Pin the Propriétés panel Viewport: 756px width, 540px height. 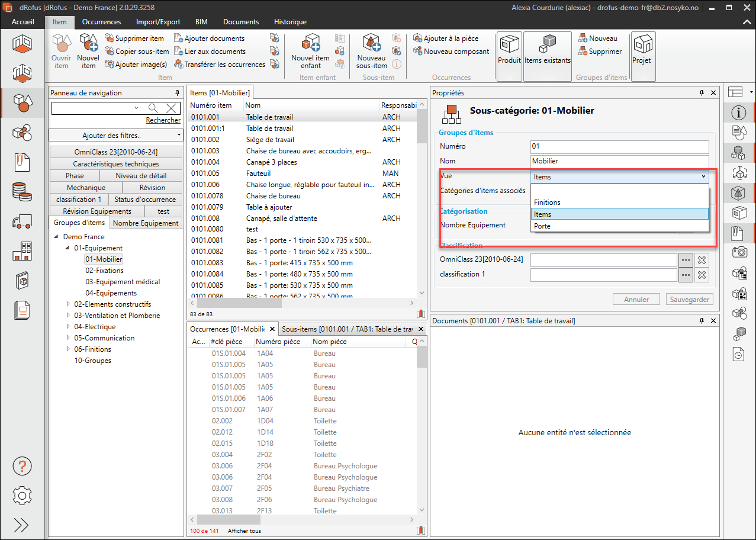click(702, 93)
